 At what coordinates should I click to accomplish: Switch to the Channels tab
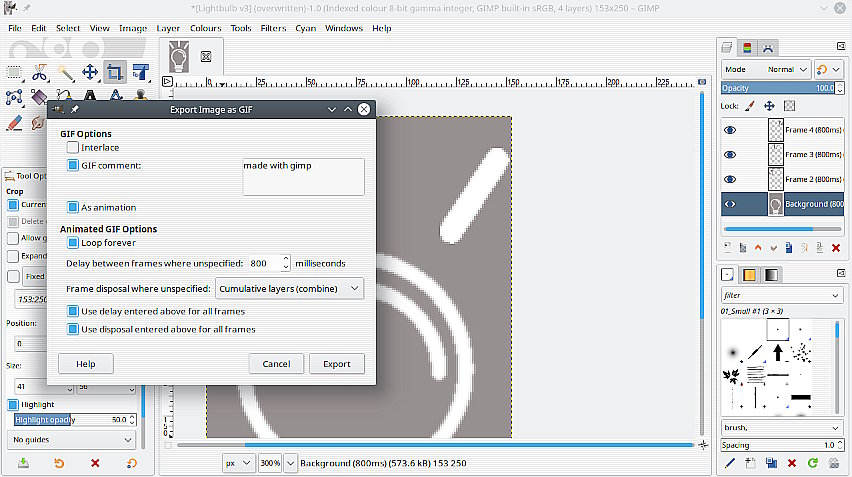tap(747, 48)
